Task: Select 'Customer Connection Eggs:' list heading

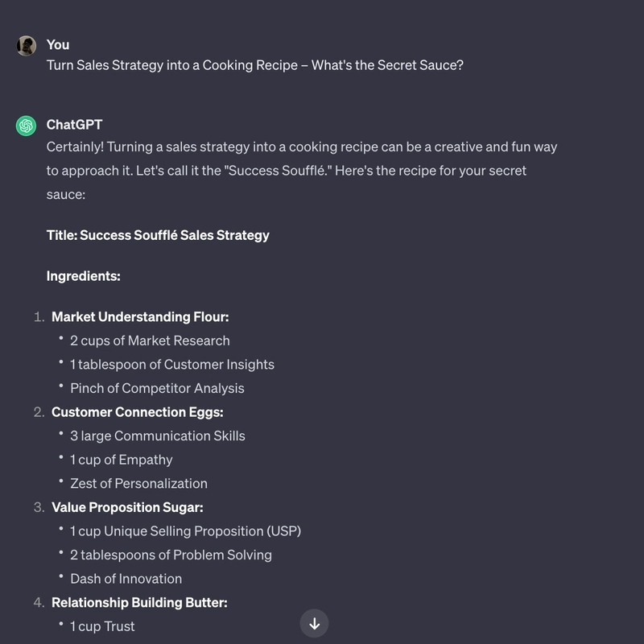Action: tap(137, 412)
